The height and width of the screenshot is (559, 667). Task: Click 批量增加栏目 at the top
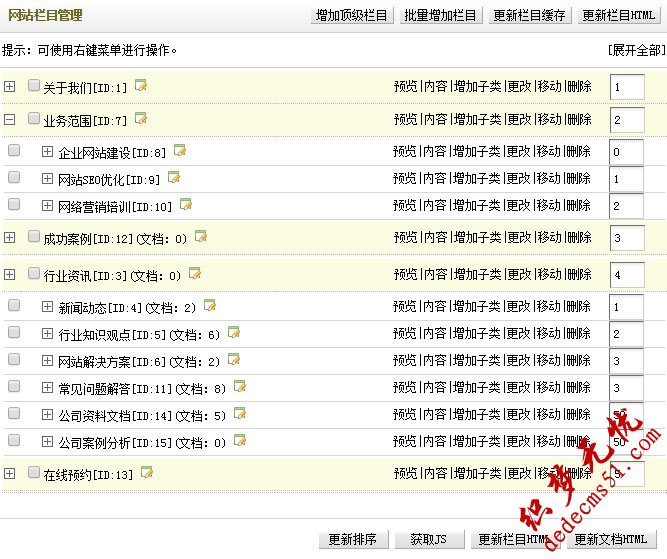point(441,16)
